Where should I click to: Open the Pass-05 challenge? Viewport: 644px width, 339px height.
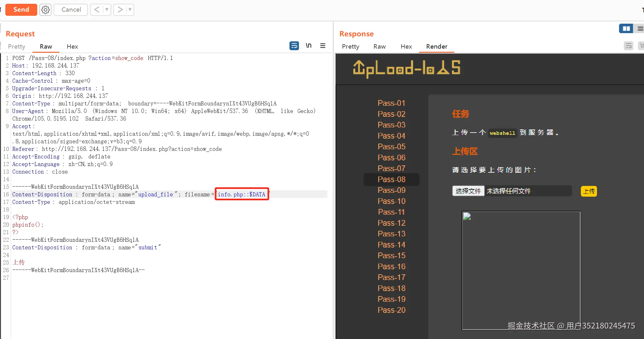pyautogui.click(x=391, y=147)
